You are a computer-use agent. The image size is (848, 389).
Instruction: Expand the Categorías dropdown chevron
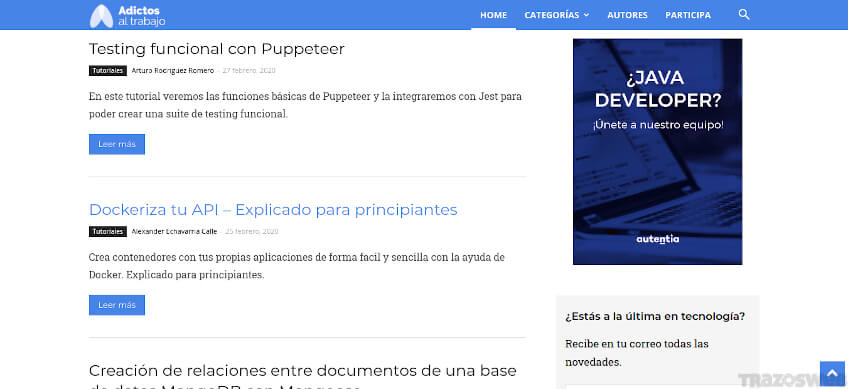tap(586, 15)
